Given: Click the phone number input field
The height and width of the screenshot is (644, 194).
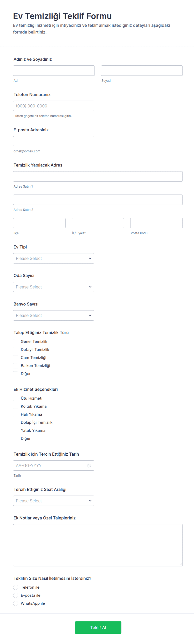Looking at the screenshot, I should (54, 106).
